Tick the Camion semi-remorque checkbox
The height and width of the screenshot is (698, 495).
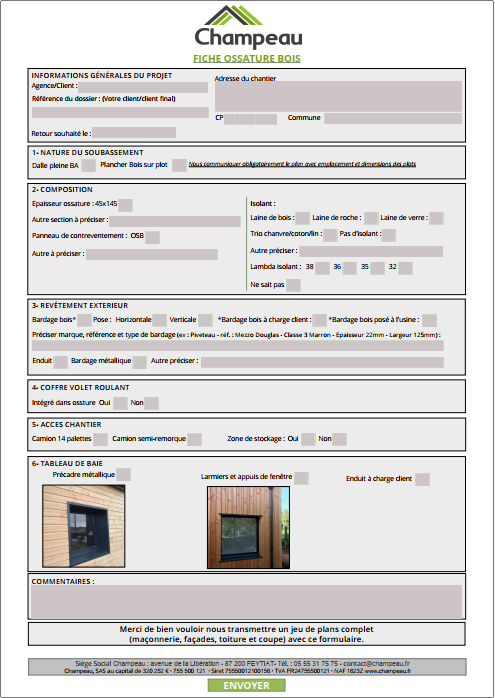pos(195,439)
